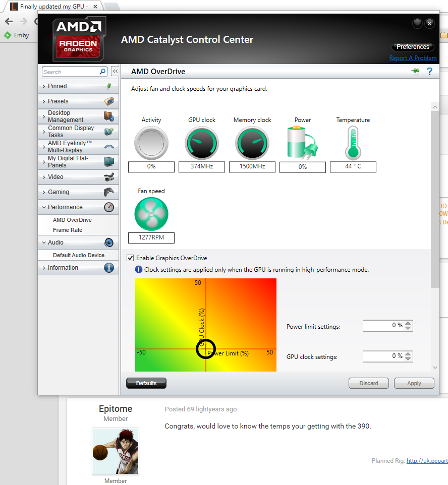
Task: Open Default Audio Device page
Action: (x=79, y=255)
